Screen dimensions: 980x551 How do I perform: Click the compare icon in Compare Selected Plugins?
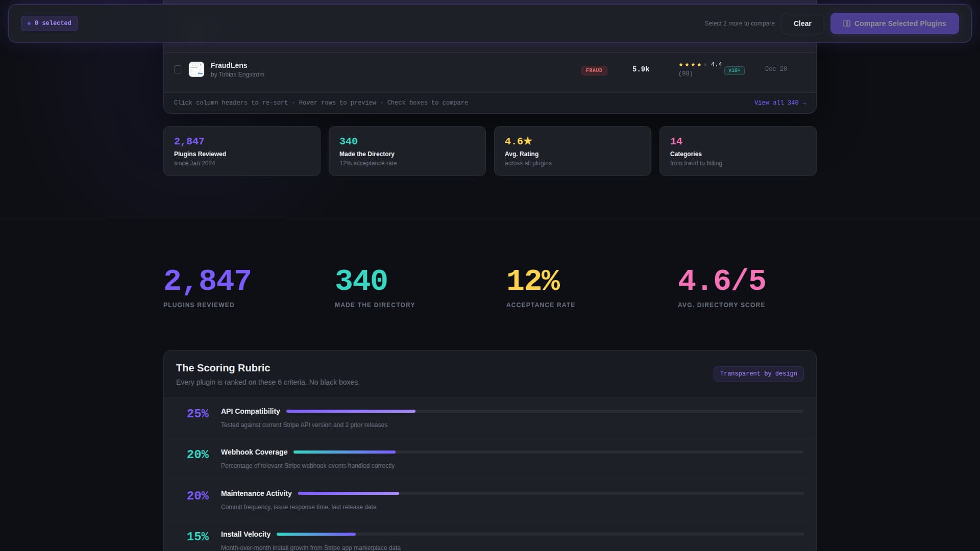tap(846, 23)
